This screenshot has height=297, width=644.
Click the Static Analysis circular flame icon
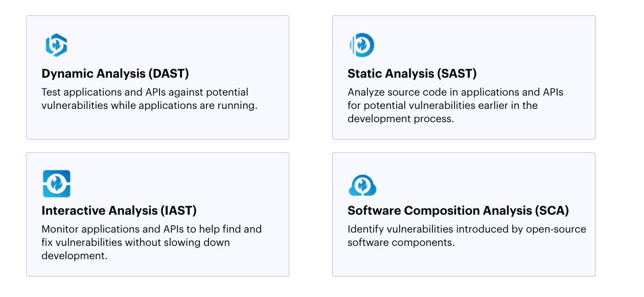(x=362, y=45)
